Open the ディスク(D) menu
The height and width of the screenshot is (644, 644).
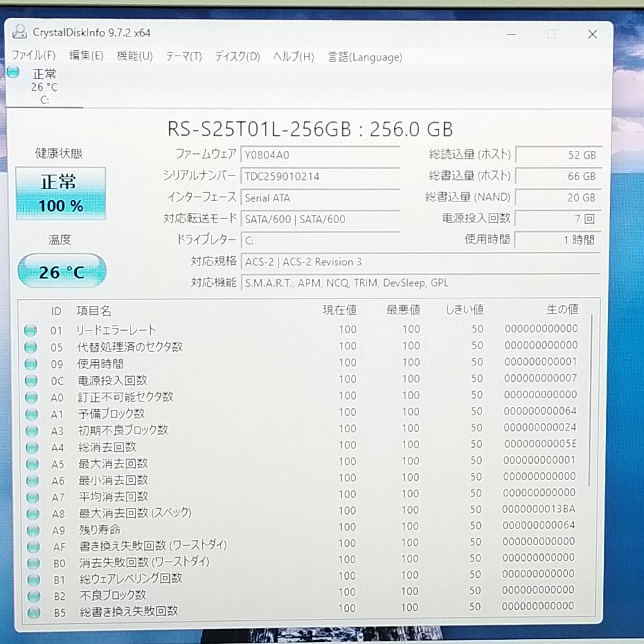[237, 56]
